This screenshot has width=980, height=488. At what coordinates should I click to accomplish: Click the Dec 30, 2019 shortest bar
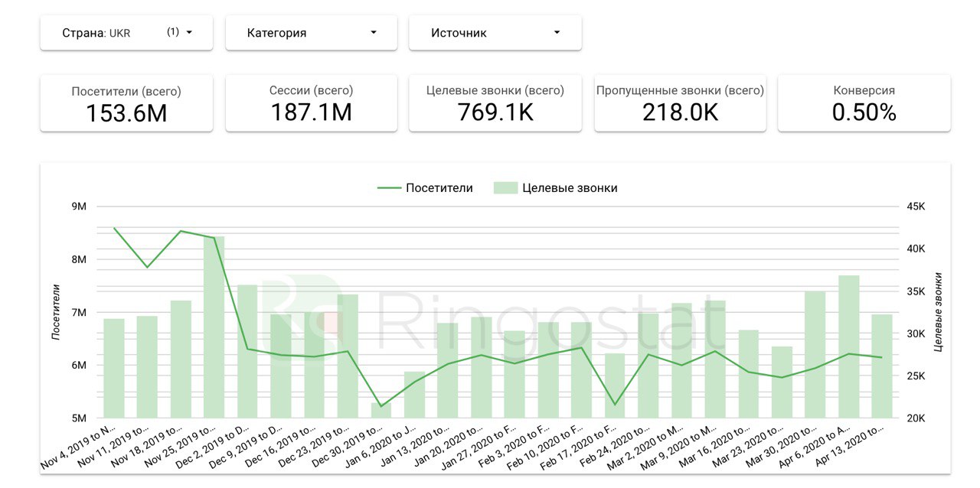(381, 411)
